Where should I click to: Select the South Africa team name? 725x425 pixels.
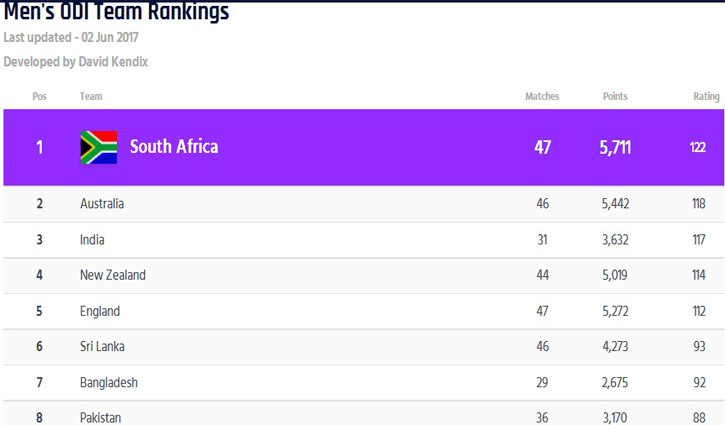click(x=174, y=147)
